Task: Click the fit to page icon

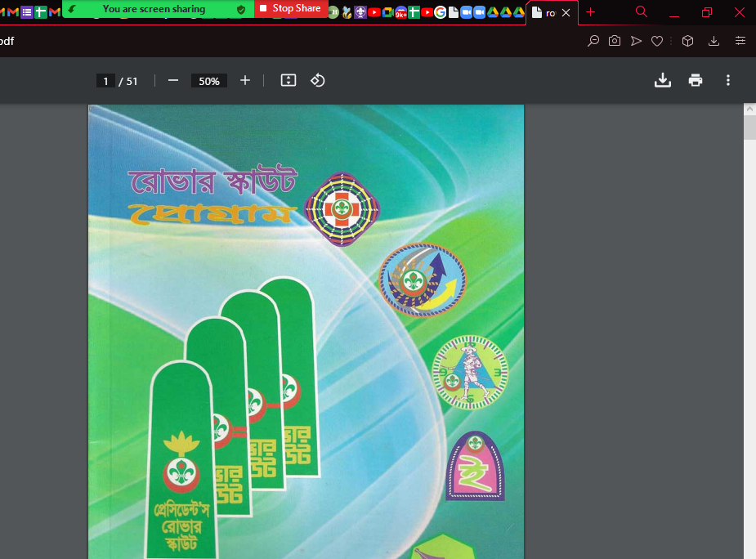Action: click(288, 80)
